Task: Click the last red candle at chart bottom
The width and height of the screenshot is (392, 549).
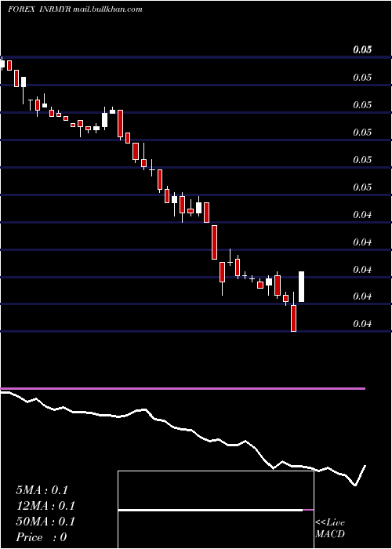Action: (x=294, y=318)
